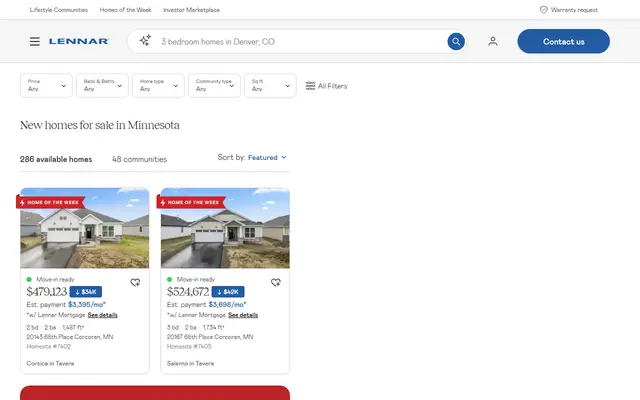This screenshot has width=640, height=400.
Task: Favorite the $524,672 home heart icon
Action: (276, 282)
